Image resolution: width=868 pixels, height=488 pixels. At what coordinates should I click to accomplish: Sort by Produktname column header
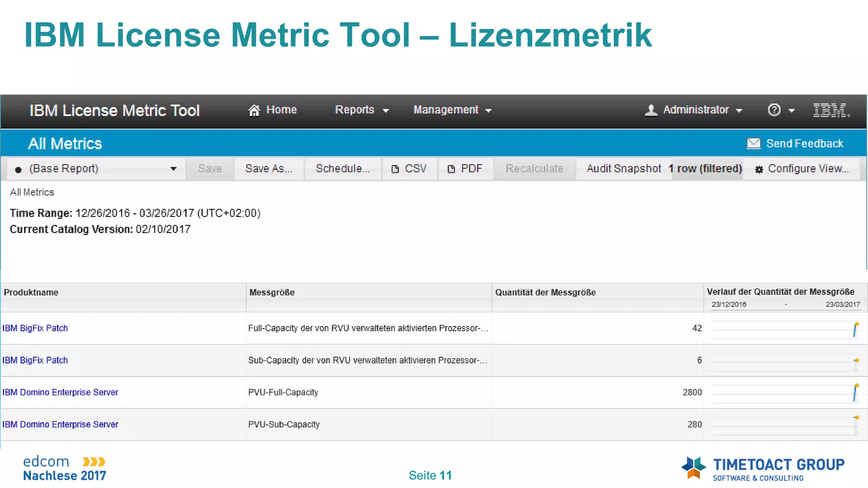click(123, 297)
